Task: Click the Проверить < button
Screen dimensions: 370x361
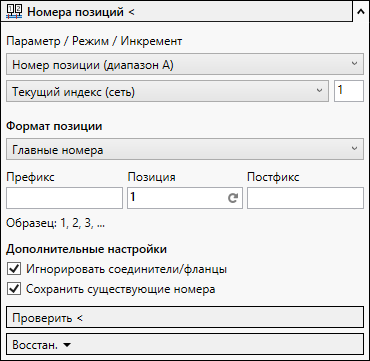Action: pyautogui.click(x=185, y=317)
